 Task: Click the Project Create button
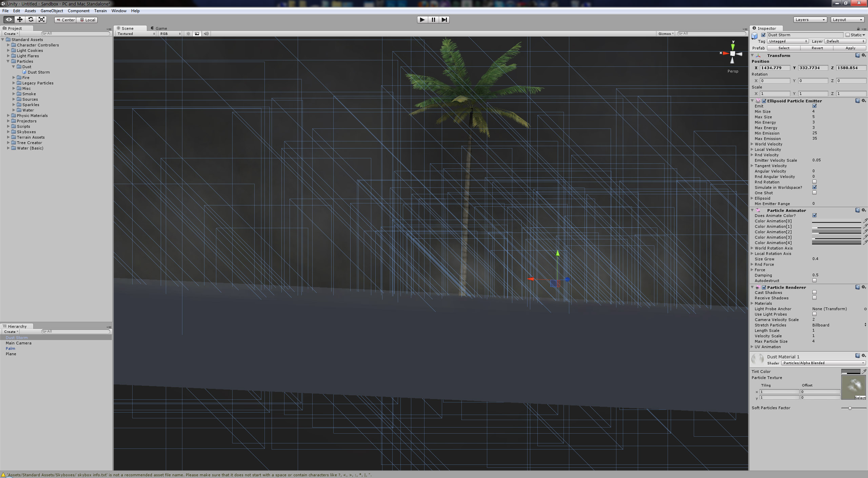(11, 34)
